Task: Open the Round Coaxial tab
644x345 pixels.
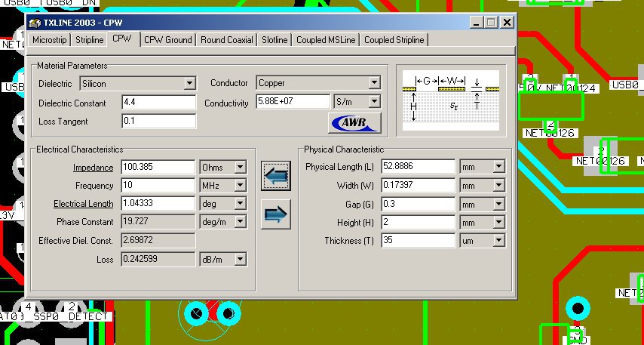Action: (227, 40)
